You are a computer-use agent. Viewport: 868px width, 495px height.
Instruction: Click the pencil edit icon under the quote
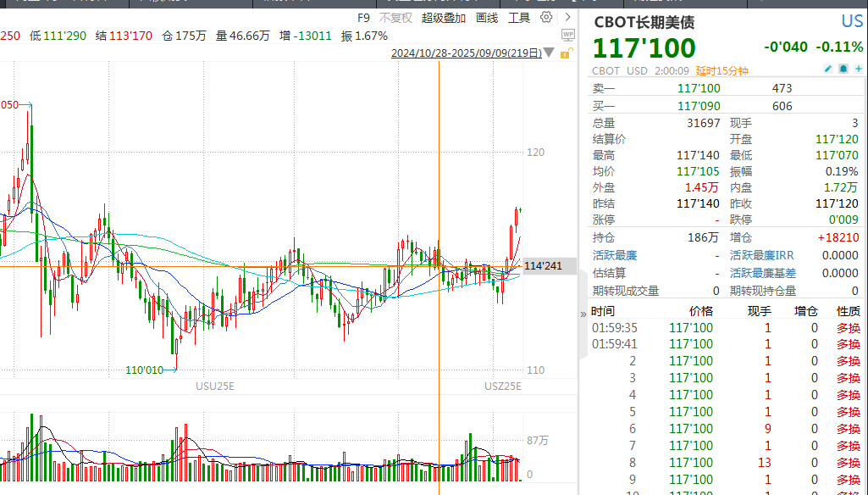(829, 70)
